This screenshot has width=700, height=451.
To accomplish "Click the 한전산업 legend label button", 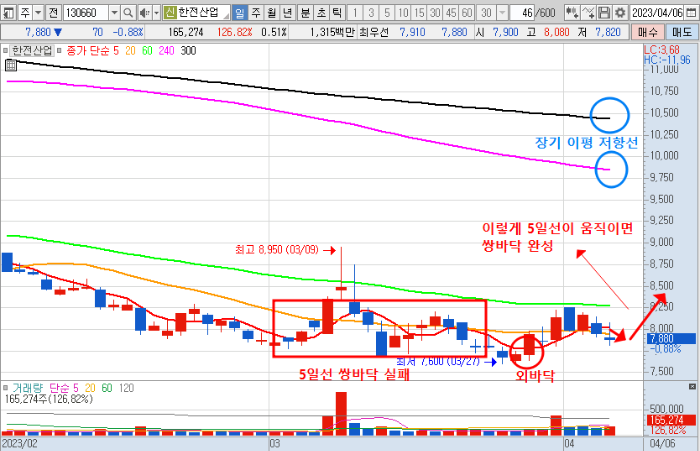I will click(32, 51).
